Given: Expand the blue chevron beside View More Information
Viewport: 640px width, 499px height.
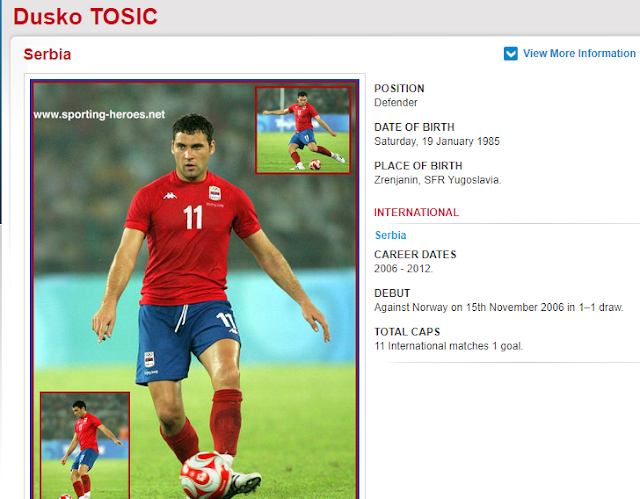Looking at the screenshot, I should 510,53.
